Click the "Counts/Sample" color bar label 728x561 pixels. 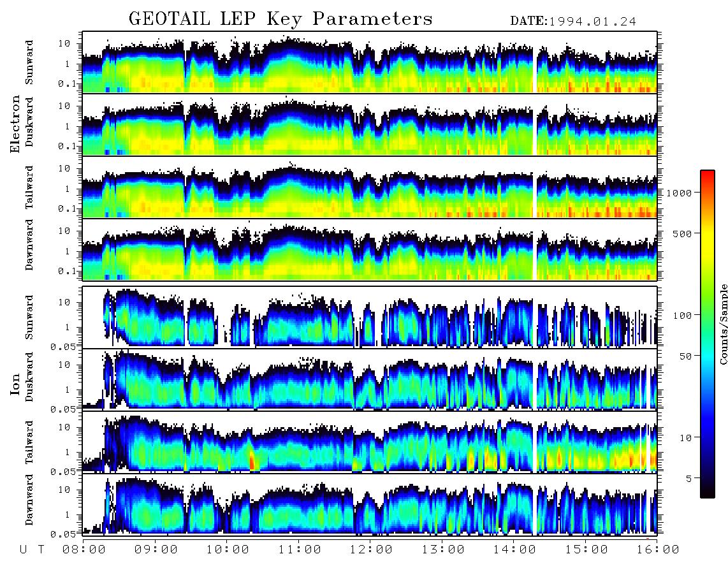(x=723, y=324)
